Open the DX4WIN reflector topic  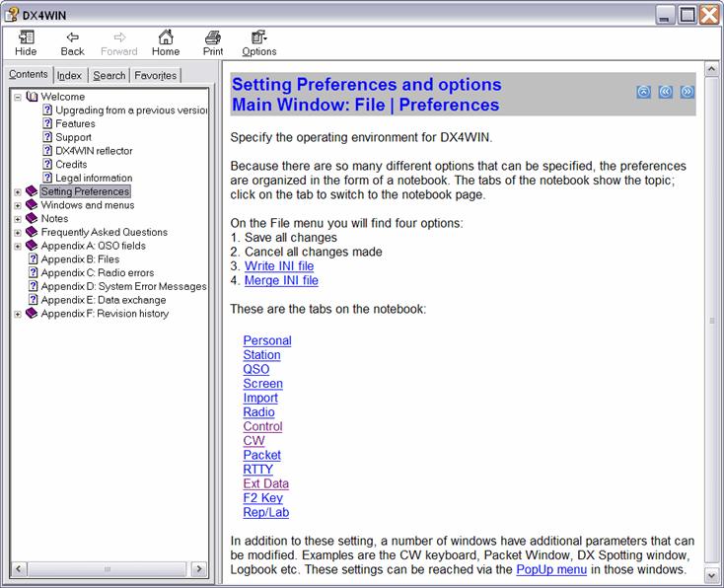tap(94, 151)
